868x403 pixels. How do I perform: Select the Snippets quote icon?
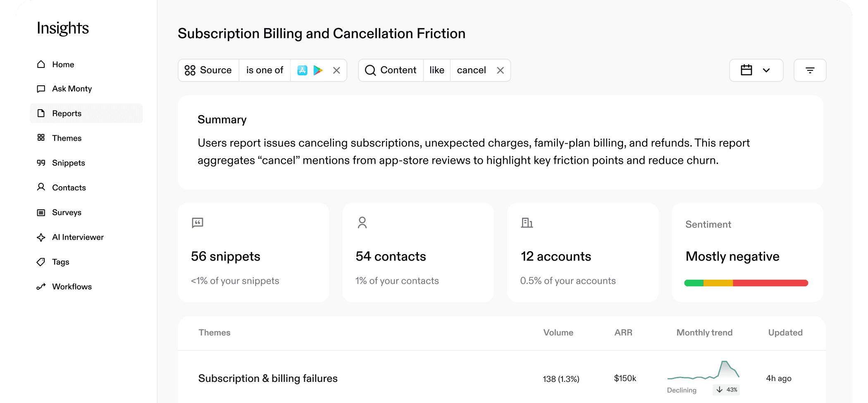point(41,163)
